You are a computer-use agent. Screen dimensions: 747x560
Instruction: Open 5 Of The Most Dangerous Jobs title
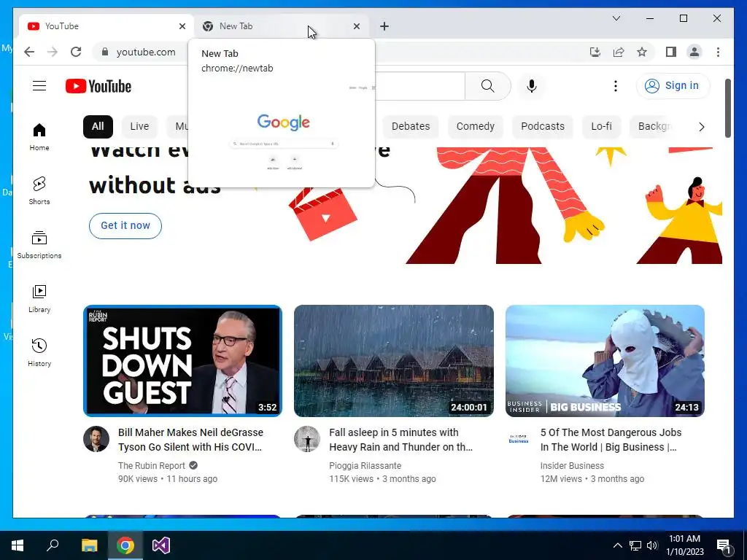[611, 440]
